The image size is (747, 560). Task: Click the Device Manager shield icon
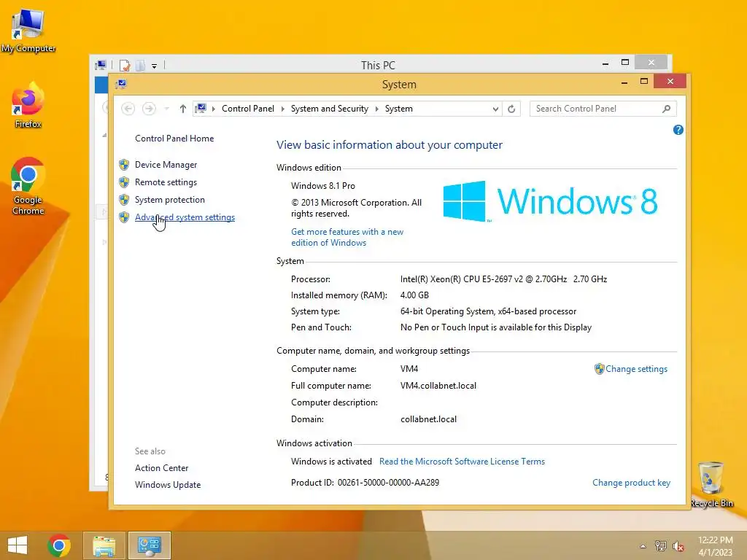124,165
